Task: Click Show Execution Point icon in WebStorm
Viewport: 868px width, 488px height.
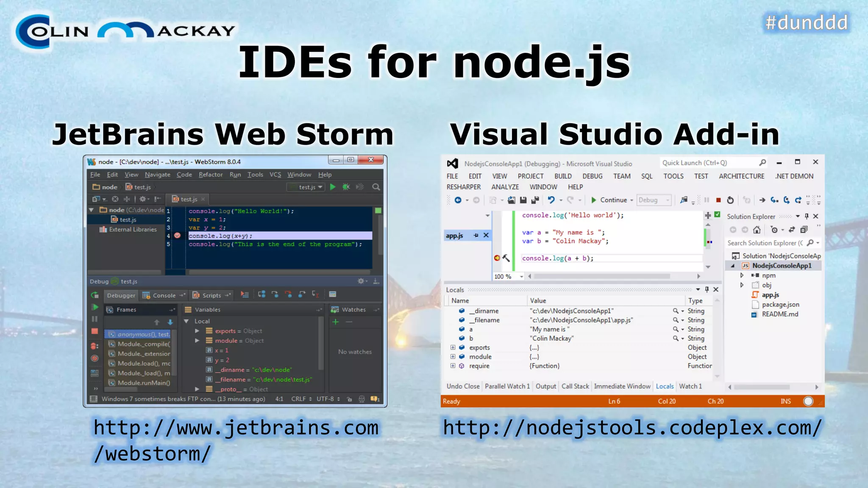Action: click(245, 294)
